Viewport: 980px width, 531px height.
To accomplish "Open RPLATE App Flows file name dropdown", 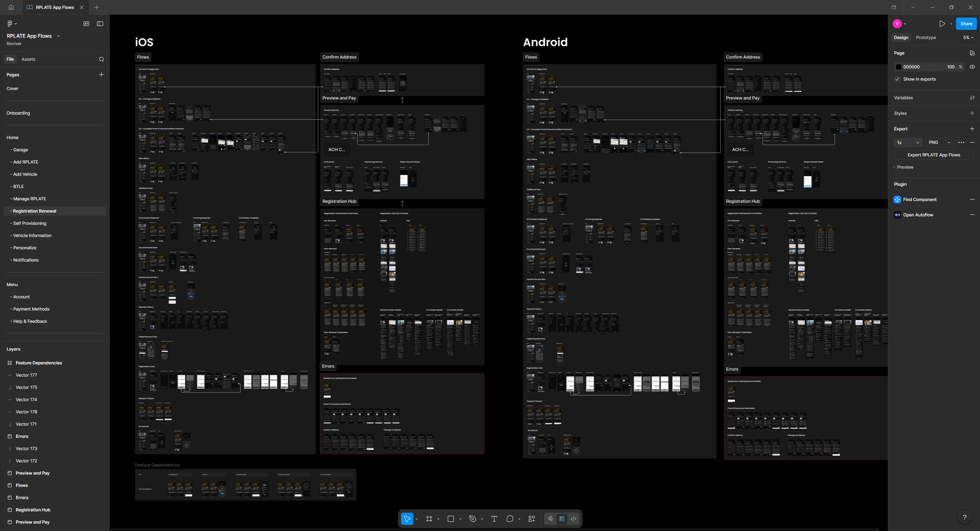I will (58, 36).
